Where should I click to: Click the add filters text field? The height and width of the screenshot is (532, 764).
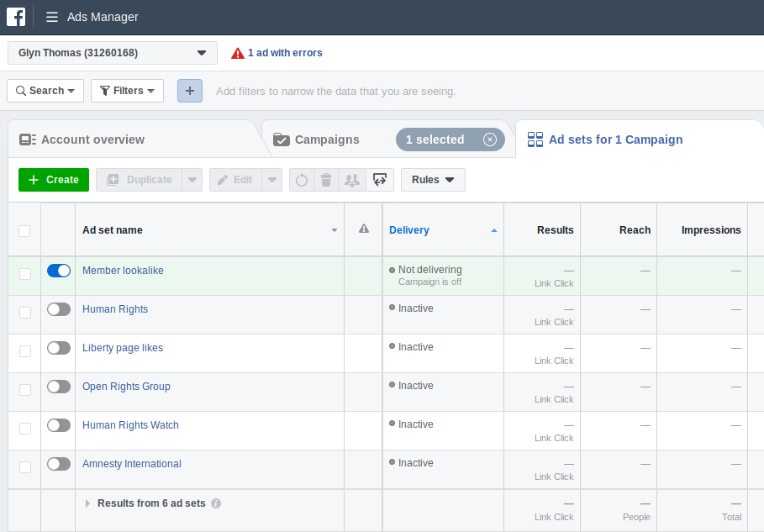(x=335, y=91)
